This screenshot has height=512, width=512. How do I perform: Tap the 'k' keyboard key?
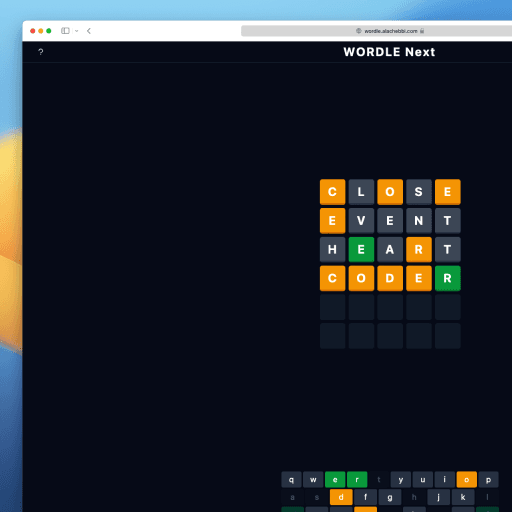point(463,497)
